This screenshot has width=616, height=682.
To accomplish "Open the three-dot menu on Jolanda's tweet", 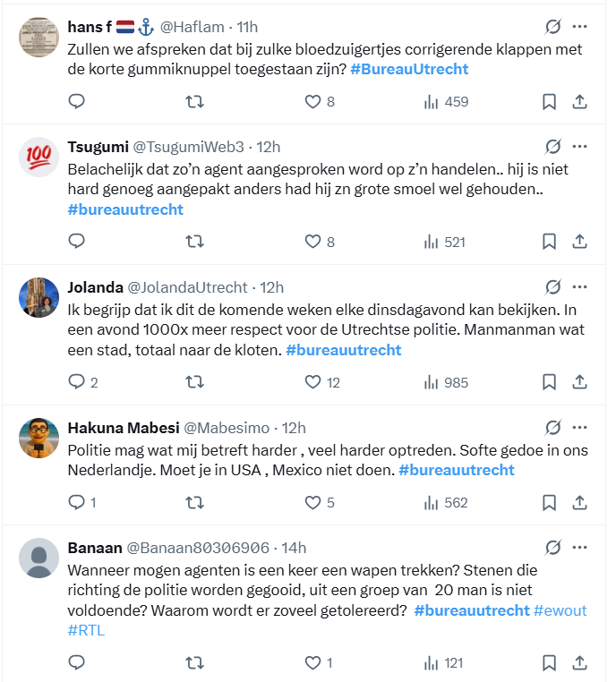I will [x=580, y=287].
